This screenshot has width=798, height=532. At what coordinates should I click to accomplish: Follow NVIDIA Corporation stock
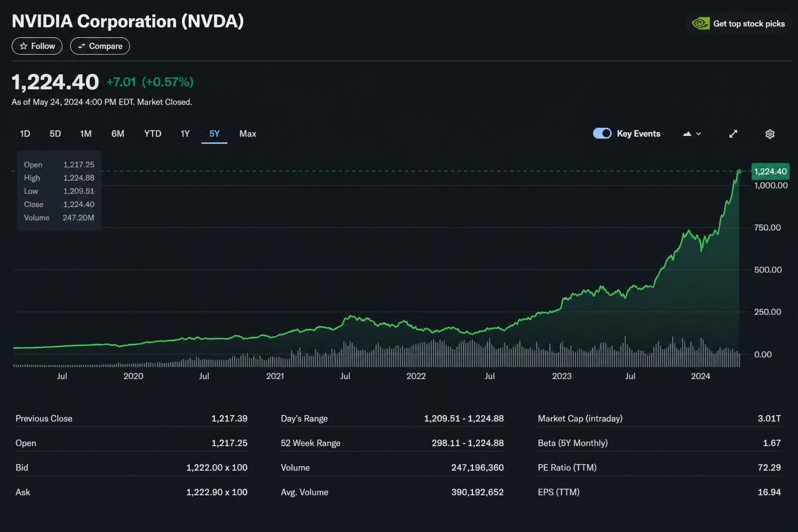point(37,46)
